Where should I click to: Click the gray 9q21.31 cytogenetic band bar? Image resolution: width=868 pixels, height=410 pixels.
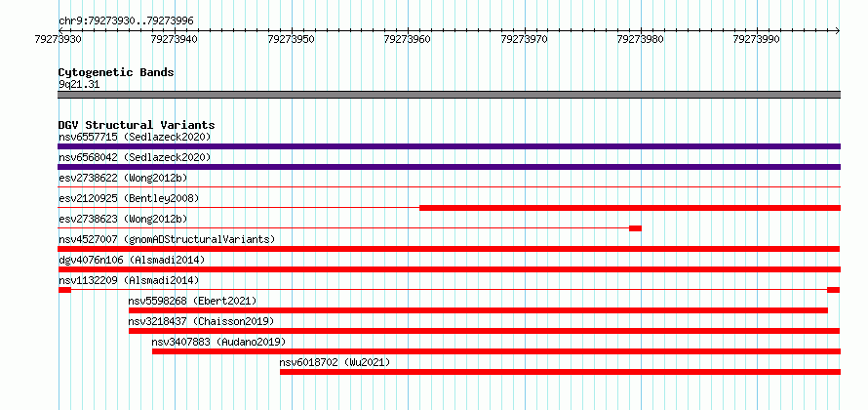(449, 95)
